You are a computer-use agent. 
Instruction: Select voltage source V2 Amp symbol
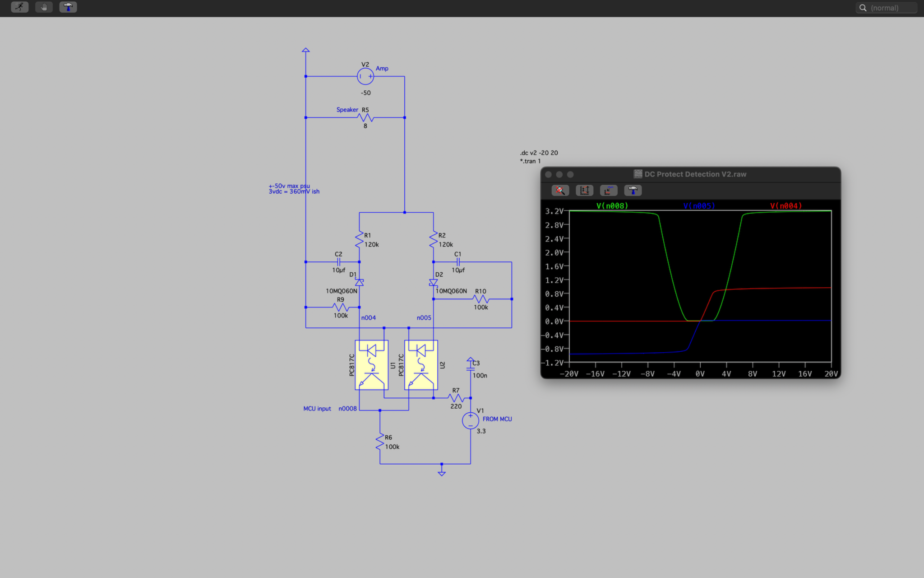tap(365, 76)
